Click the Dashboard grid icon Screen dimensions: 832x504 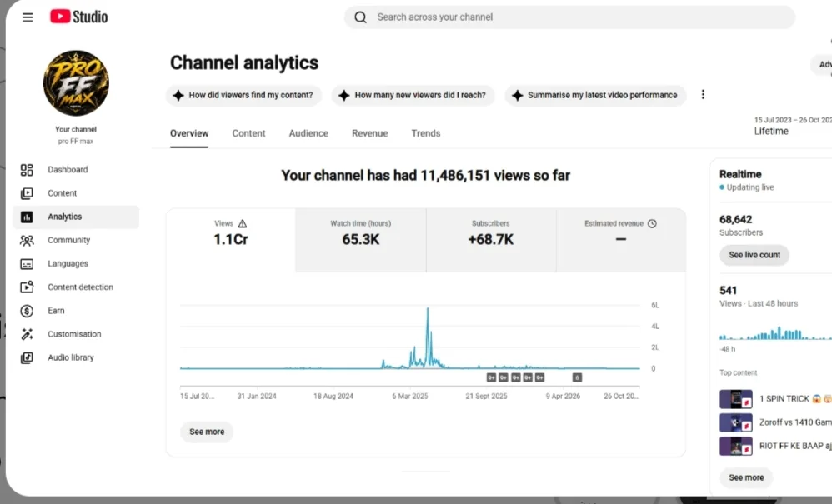[27, 170]
